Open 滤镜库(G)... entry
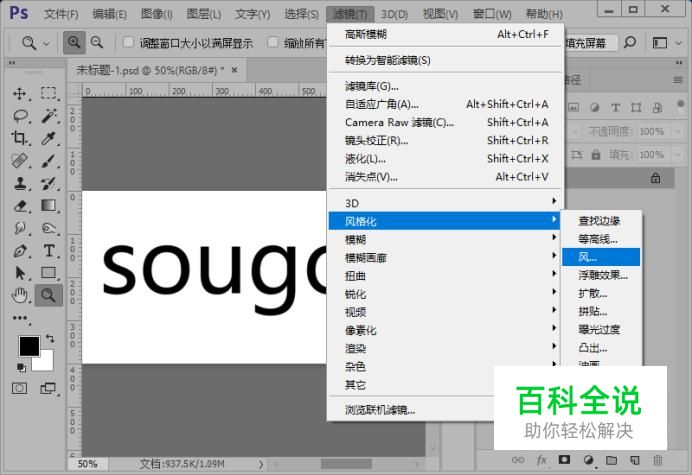This screenshot has width=692, height=475. tap(446, 86)
